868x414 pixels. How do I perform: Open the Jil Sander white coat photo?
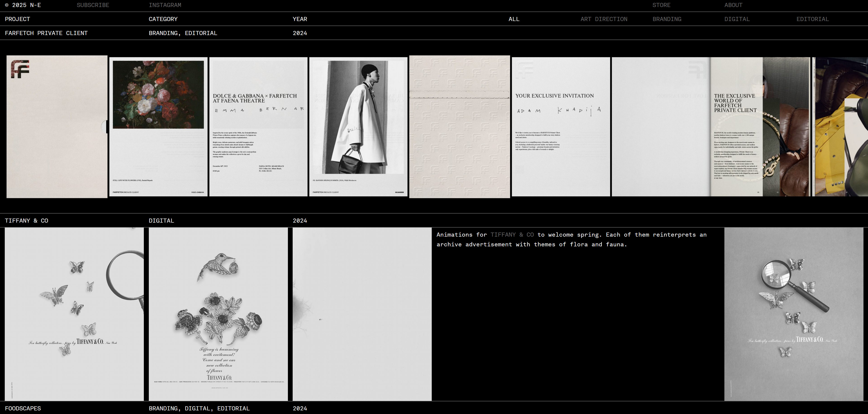(358, 127)
